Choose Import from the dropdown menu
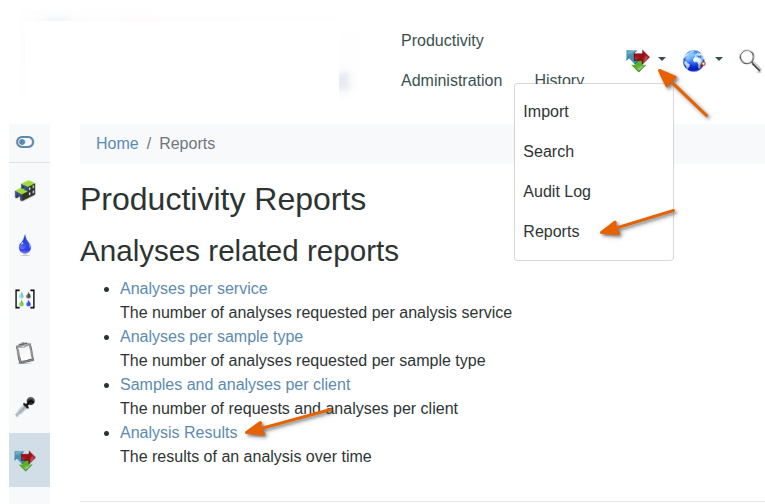Viewport: 765px width, 504px height. 546,112
